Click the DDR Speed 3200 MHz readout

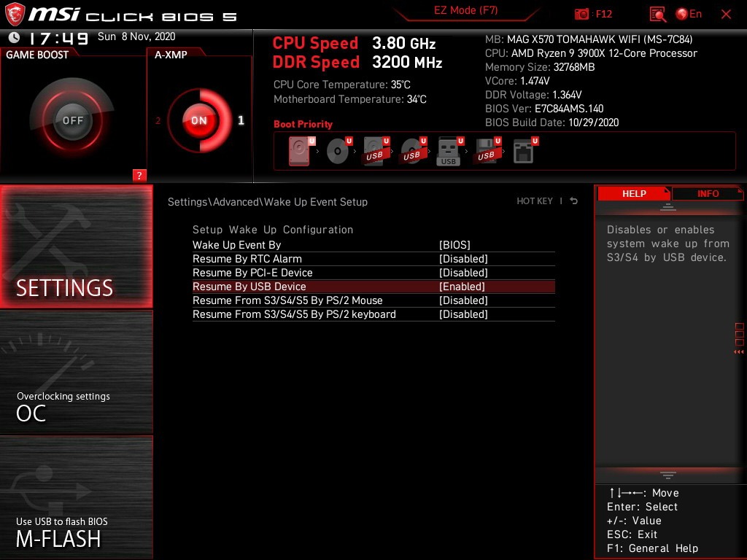pyautogui.click(x=357, y=62)
